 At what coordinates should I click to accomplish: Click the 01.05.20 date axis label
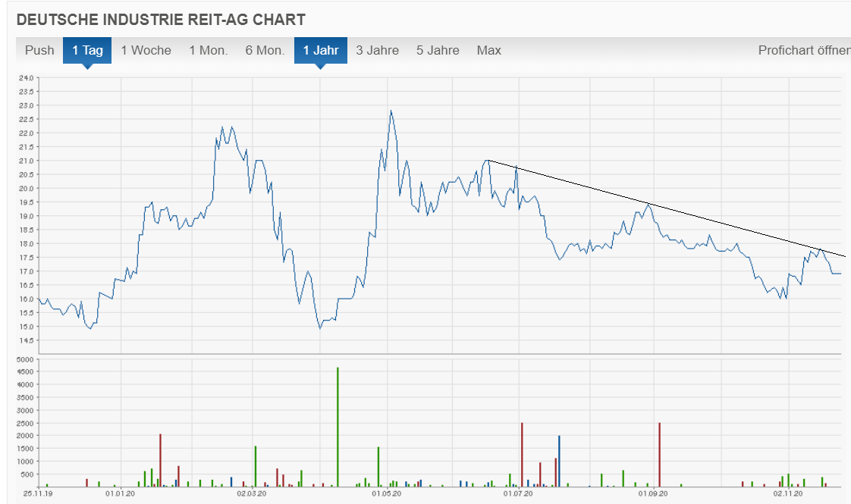coord(385,494)
